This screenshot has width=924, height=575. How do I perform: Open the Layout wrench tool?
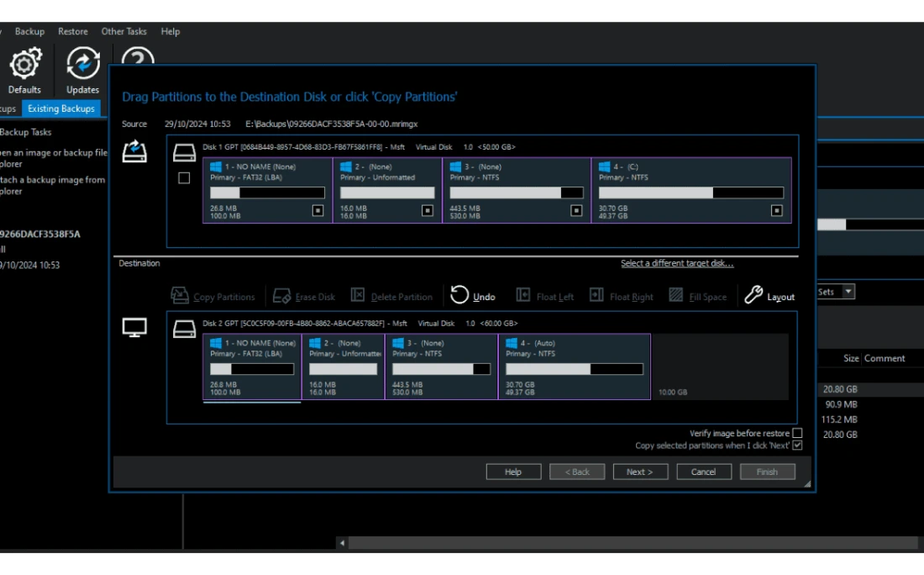tap(753, 295)
